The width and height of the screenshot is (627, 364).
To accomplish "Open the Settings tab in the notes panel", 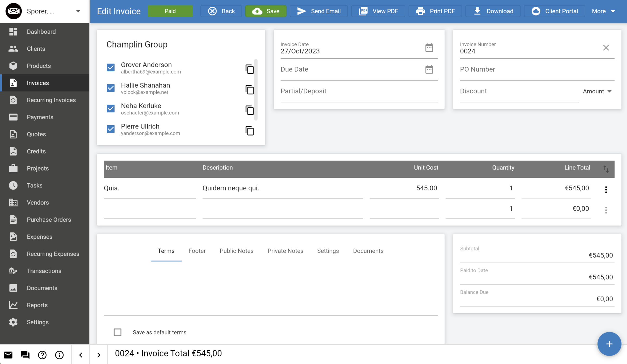I will [x=328, y=251].
